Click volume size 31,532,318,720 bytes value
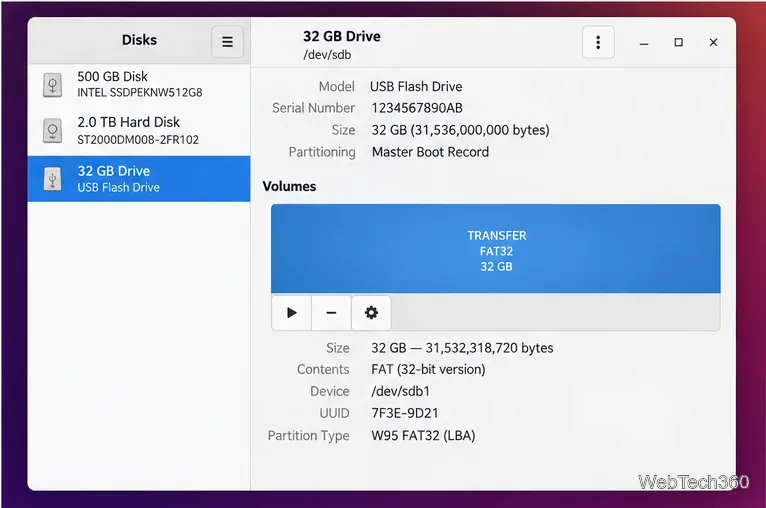The height and width of the screenshot is (508, 766). coord(462,348)
